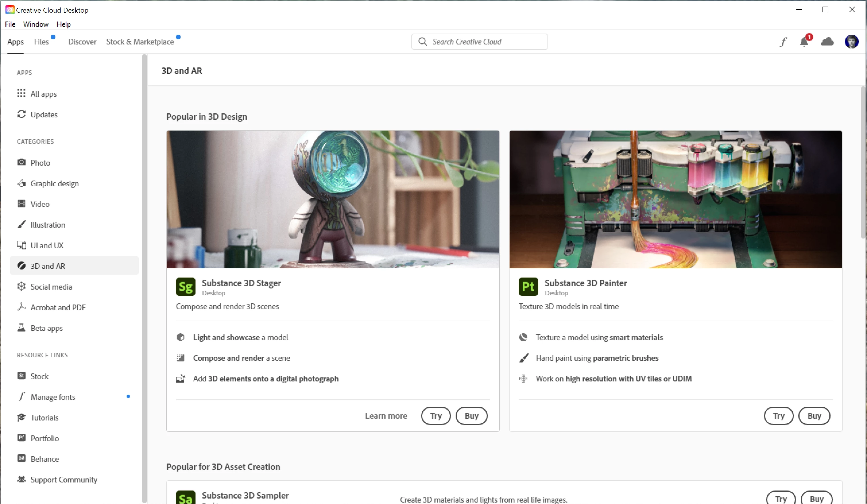
Task: Buy Substance 3D Stager
Action: 471,416
